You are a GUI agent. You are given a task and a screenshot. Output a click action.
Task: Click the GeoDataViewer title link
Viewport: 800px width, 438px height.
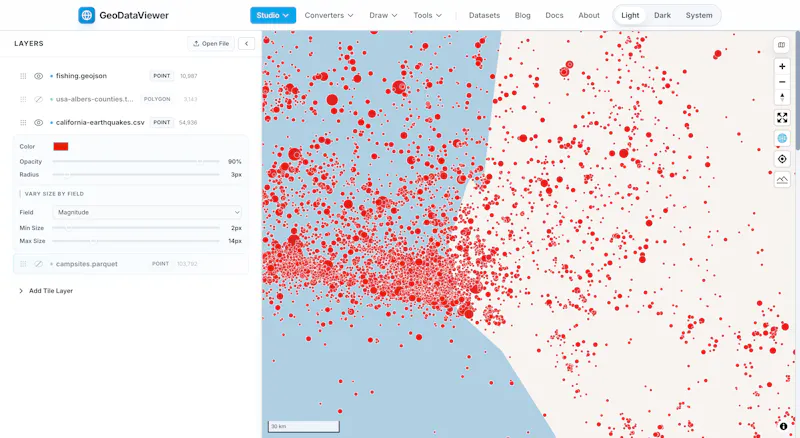[134, 15]
